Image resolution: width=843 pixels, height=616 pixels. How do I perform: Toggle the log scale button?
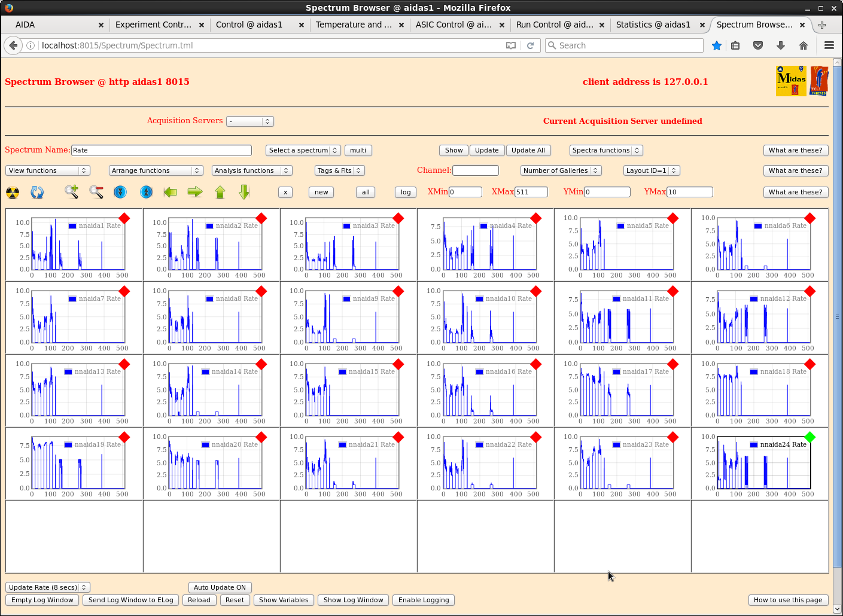(406, 193)
